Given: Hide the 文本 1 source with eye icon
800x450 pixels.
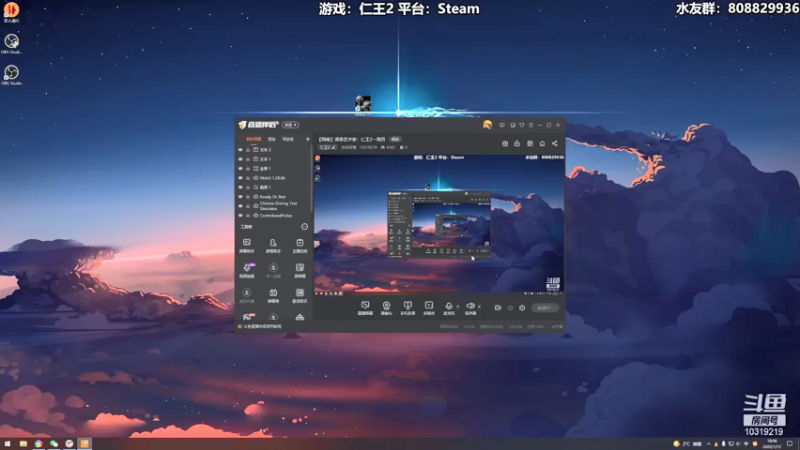Looking at the screenshot, I should coord(240,159).
